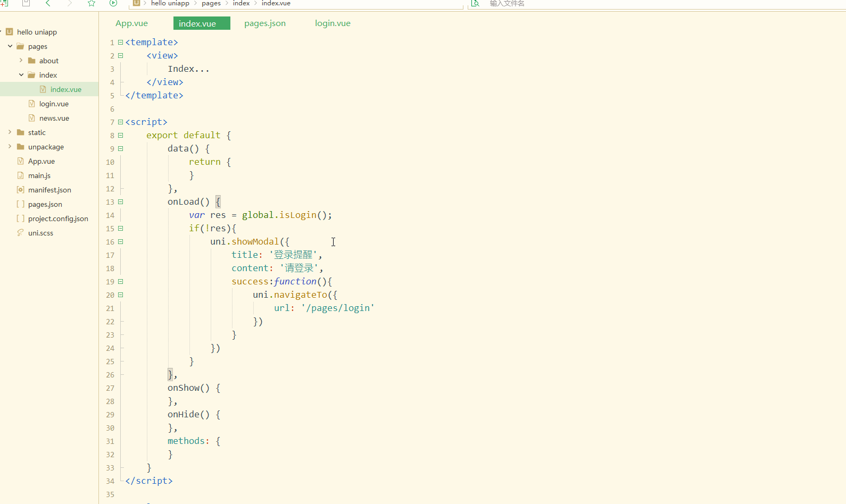Open manifest.json in the project tree

tap(49, 190)
